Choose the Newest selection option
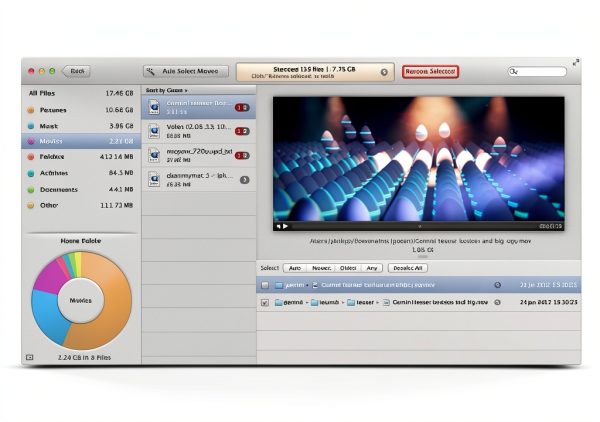Viewport: 600px width, 422px height. [321, 268]
